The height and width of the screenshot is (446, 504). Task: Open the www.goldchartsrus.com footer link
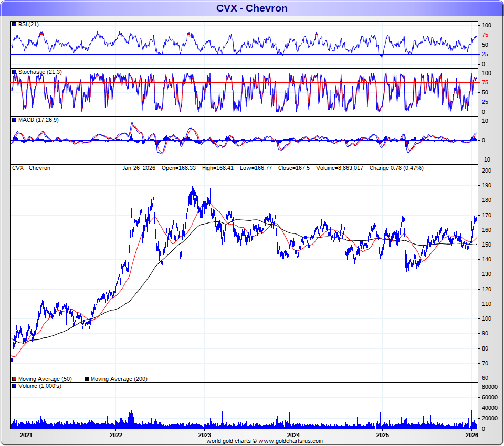tap(290, 441)
